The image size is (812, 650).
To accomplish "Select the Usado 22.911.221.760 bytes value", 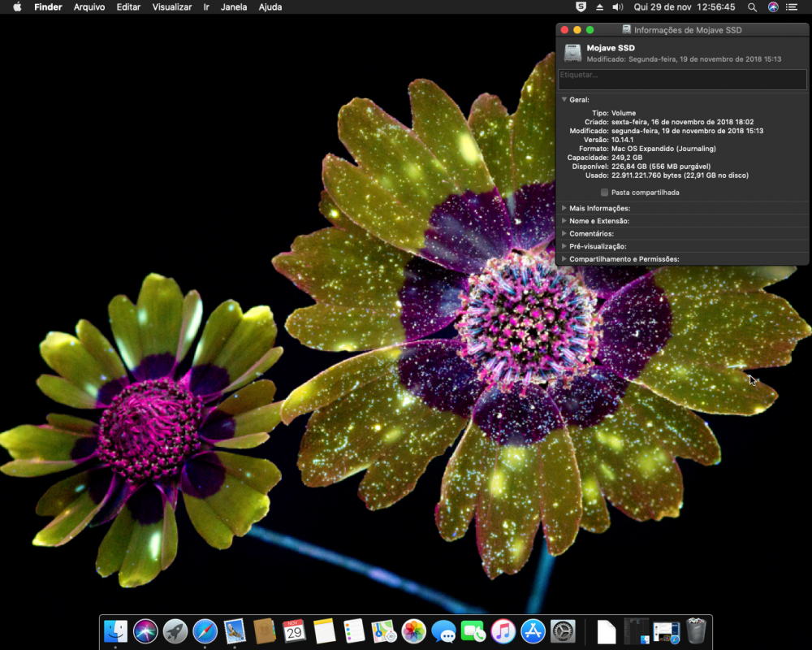I will [x=680, y=175].
